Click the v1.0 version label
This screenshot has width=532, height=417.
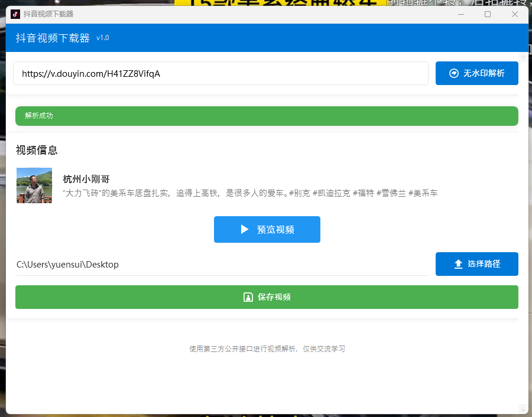103,38
